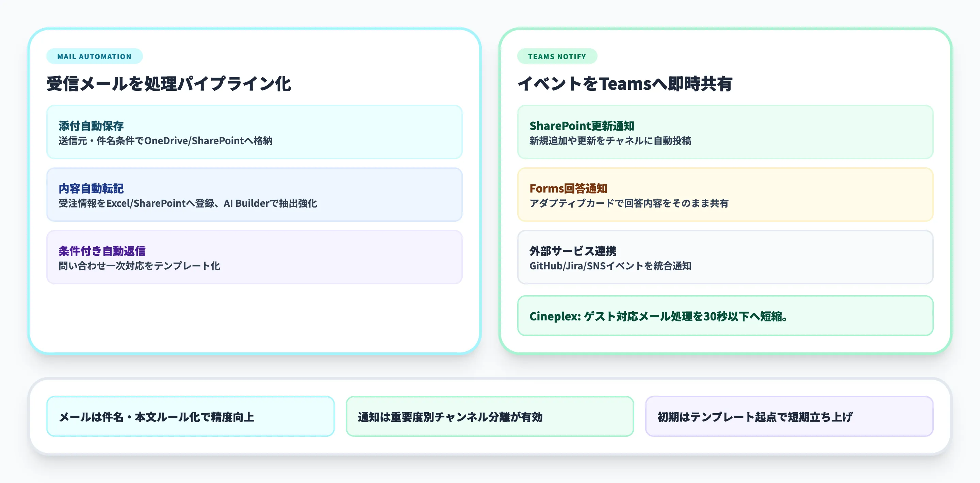Click the 初期はテンプレート起点 tip box

click(x=789, y=416)
